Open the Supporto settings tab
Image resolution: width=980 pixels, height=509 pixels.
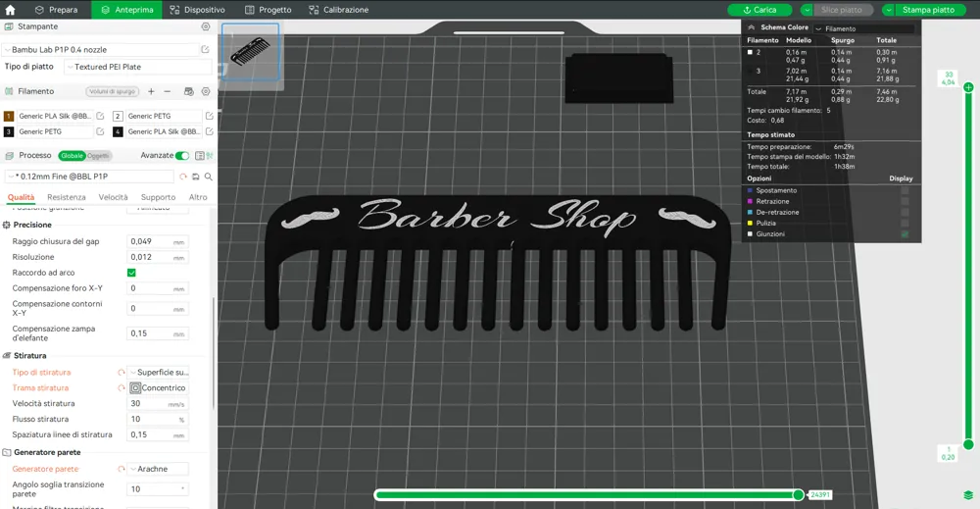tap(158, 197)
